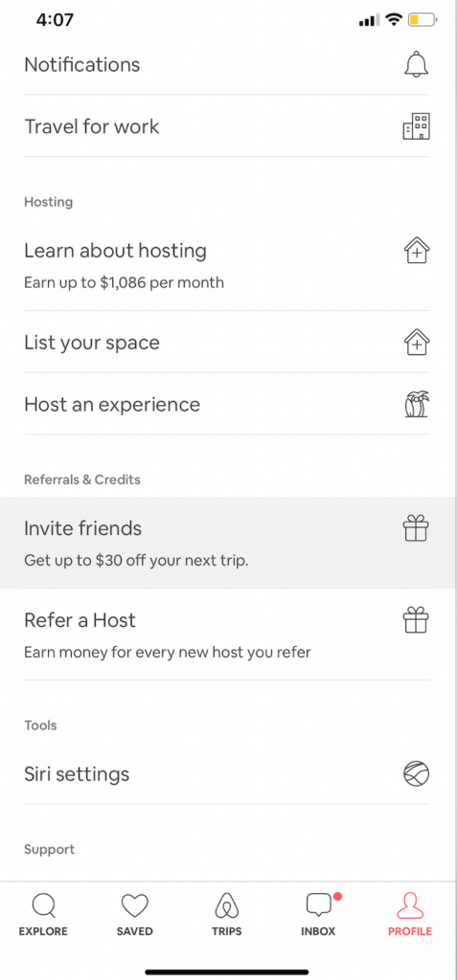Viewport: 457px width, 980px height.
Task: Select Learn about hosting
Action: point(227,265)
